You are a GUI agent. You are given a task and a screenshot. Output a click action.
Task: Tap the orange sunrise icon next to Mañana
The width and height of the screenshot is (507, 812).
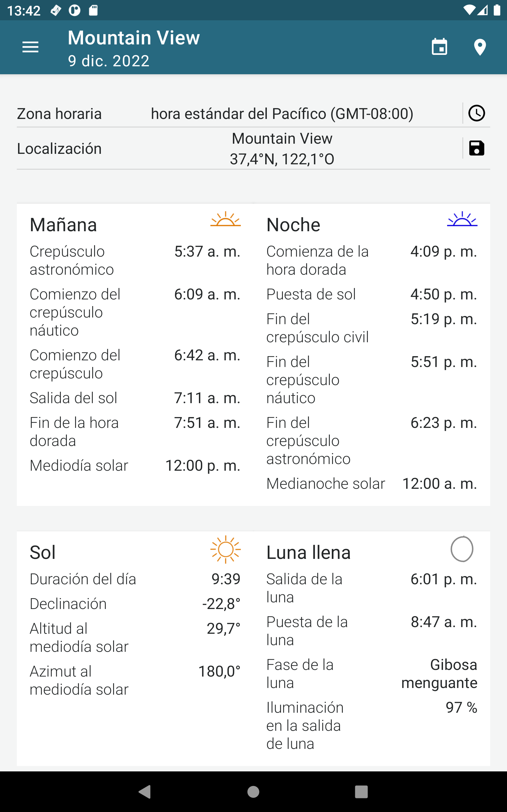225,219
